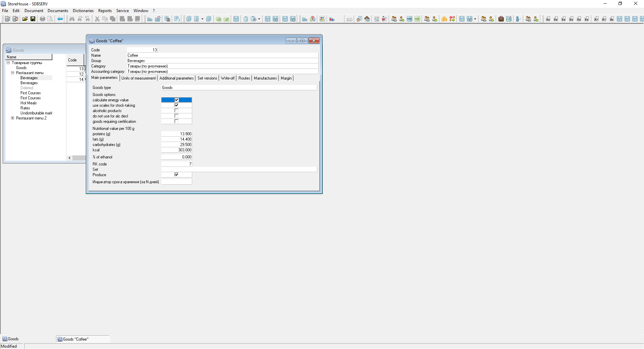The width and height of the screenshot is (644, 349).
Task: Collapse the Товарные группы root node
Action: tap(8, 63)
